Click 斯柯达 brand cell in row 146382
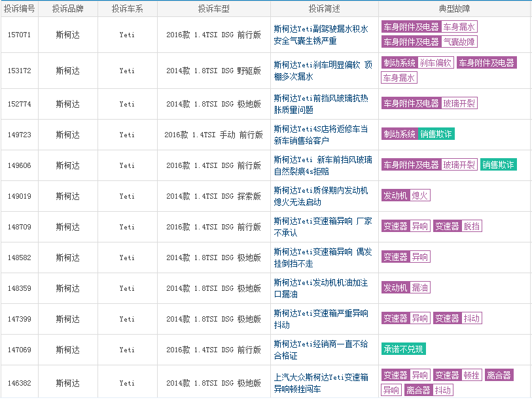This screenshot has width=532, height=400. tap(68, 383)
